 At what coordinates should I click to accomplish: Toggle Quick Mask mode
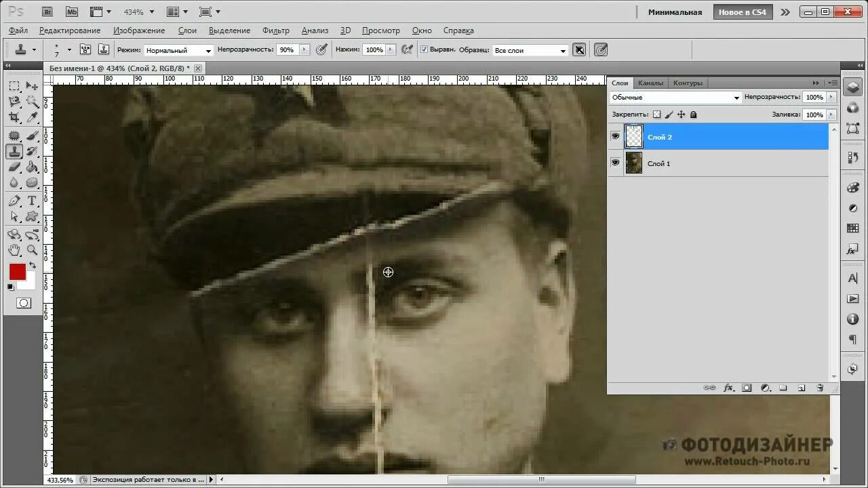[x=24, y=303]
